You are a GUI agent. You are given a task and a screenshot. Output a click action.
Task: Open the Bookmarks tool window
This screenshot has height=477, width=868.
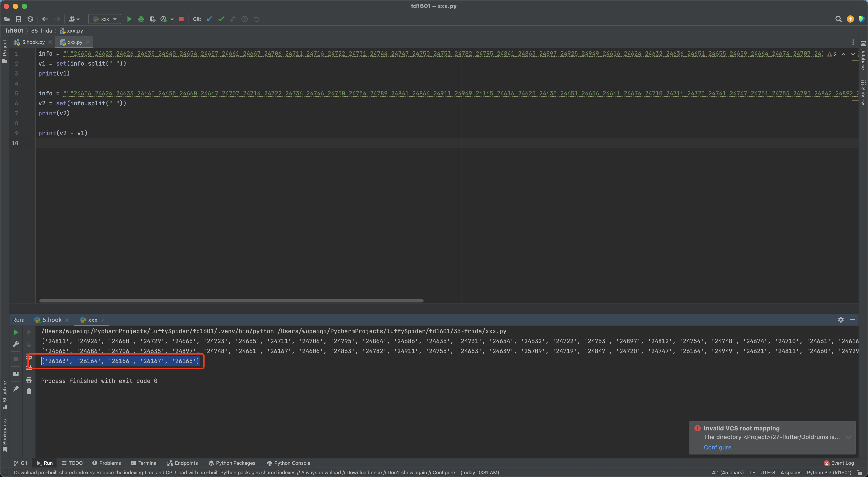(5, 436)
